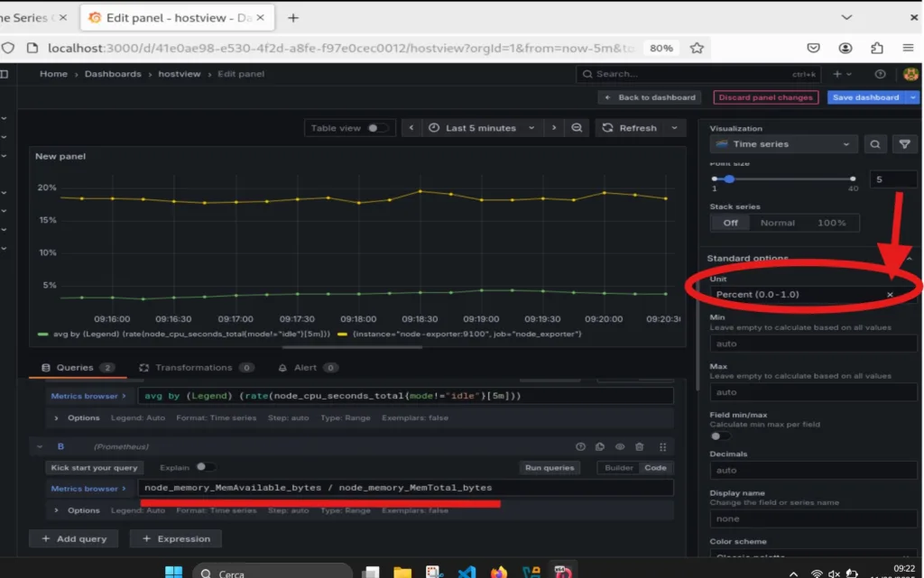Click the visualization search icon
Image resolution: width=924 pixels, height=578 pixels.
click(x=874, y=144)
